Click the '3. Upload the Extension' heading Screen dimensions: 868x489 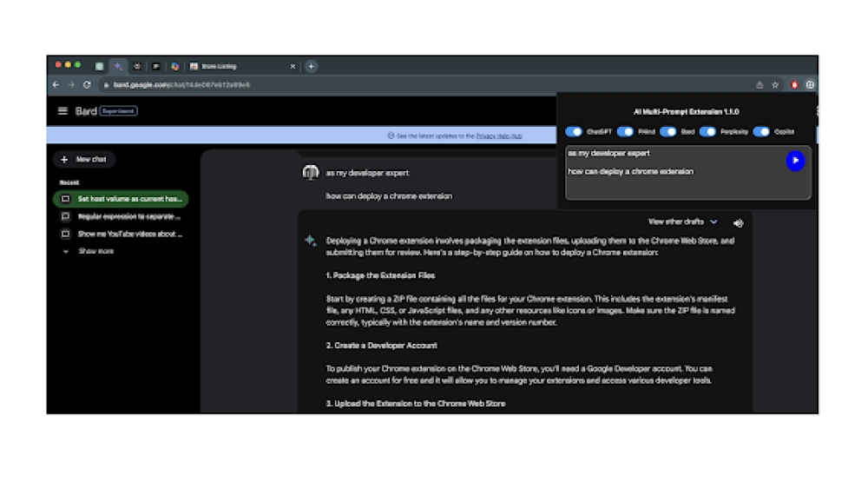coord(416,404)
